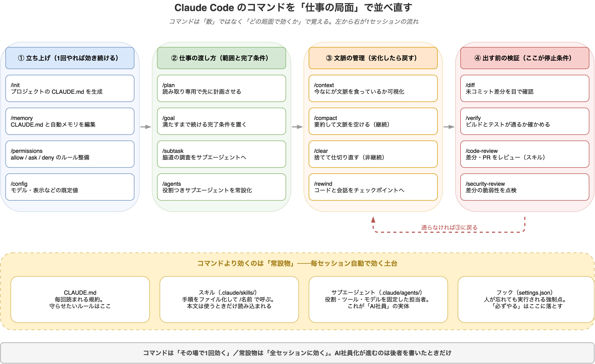Click the bottom gray summary banner
Viewport: 595px width, 364px height.
pyautogui.click(x=297, y=353)
